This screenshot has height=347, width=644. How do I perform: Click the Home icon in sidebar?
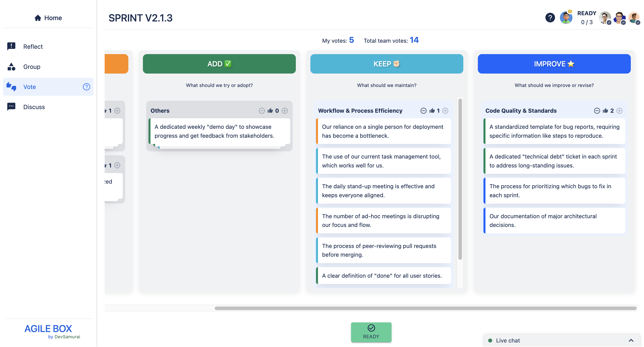(38, 18)
